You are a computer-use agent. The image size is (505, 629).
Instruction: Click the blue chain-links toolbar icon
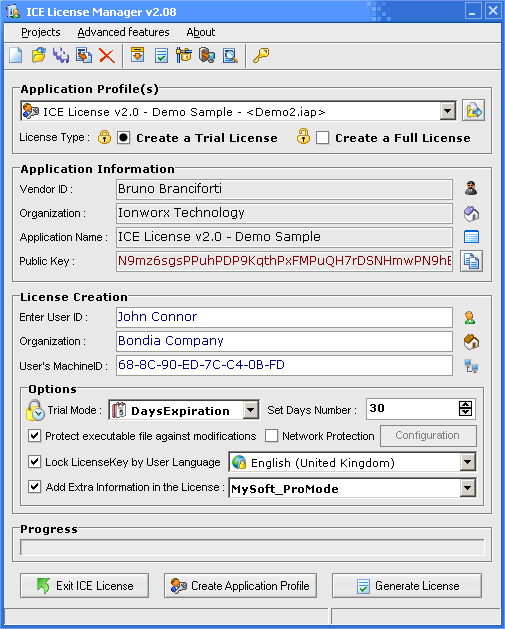(x=61, y=55)
